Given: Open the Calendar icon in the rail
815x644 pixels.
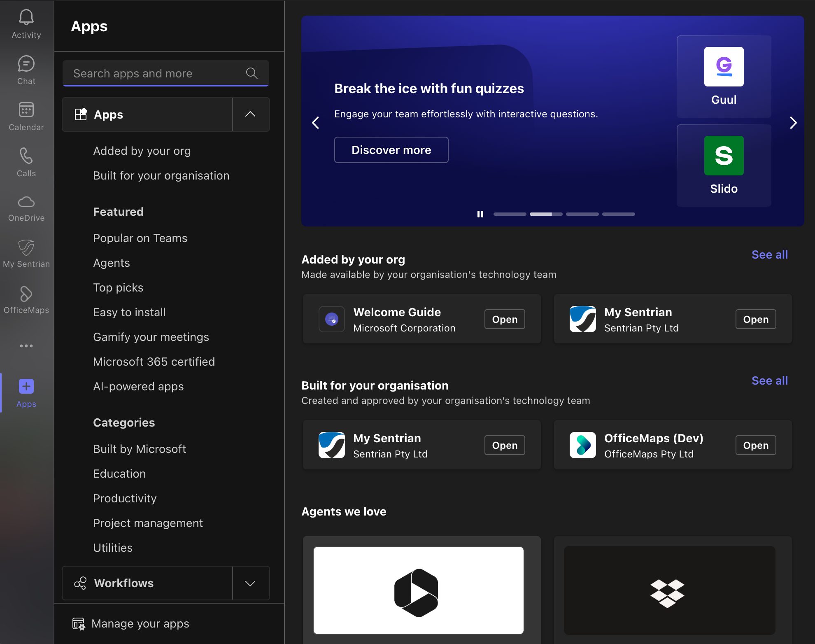Looking at the screenshot, I should coord(26,110).
